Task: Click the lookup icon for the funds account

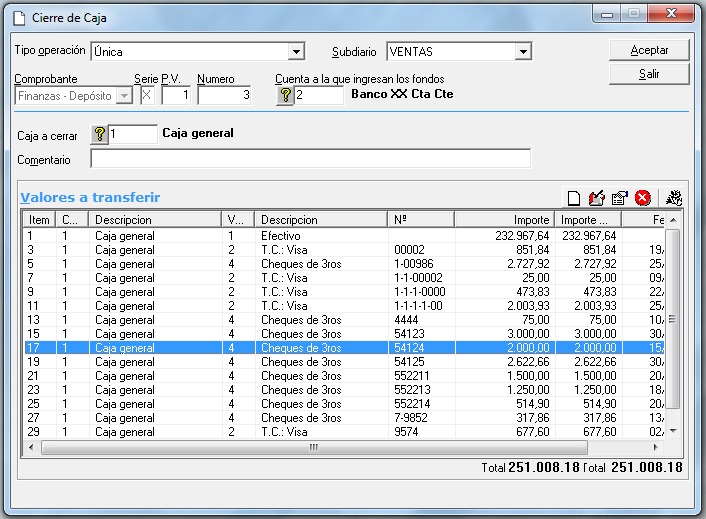Action: (285, 95)
